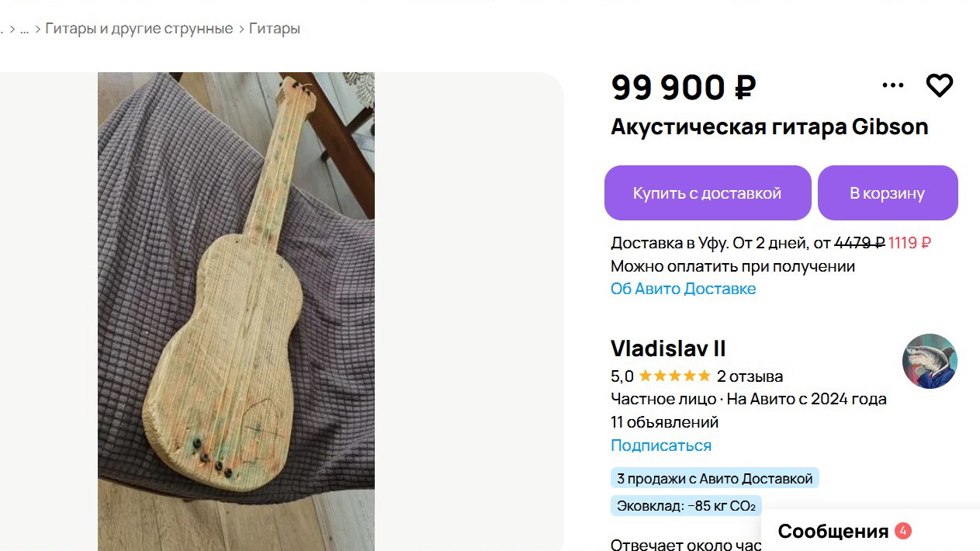Click the Эковклад CO₂ badge
Viewport: 980px width, 551px height.
686,506
